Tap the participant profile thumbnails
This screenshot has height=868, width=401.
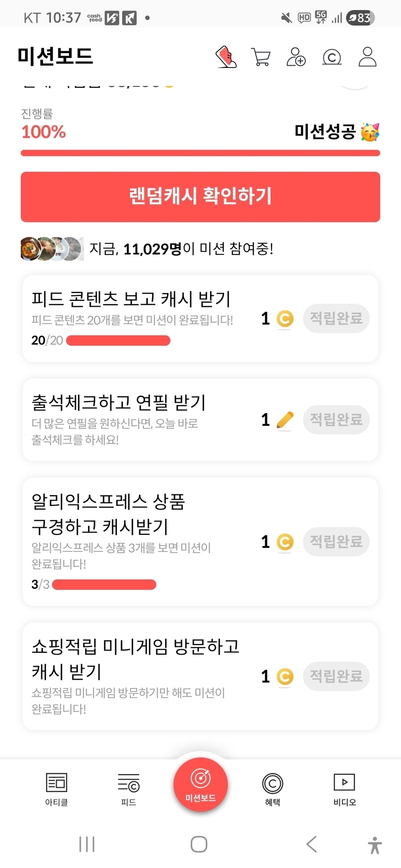point(52,249)
